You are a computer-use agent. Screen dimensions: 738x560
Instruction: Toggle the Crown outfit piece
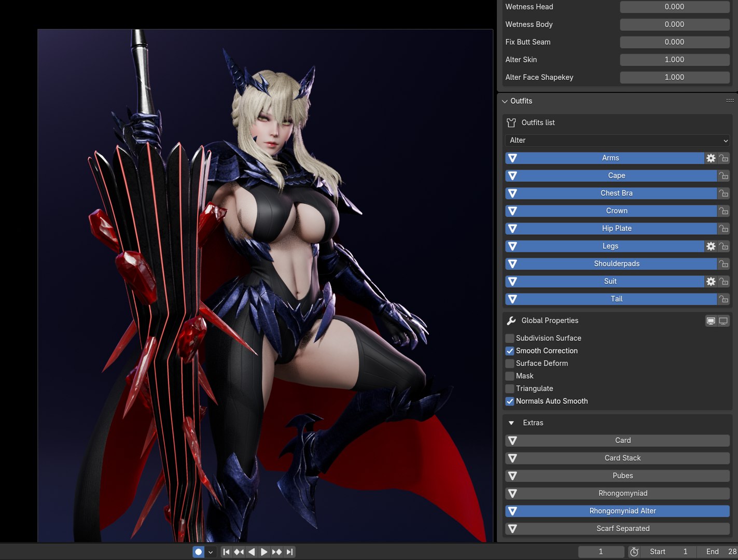click(611, 211)
